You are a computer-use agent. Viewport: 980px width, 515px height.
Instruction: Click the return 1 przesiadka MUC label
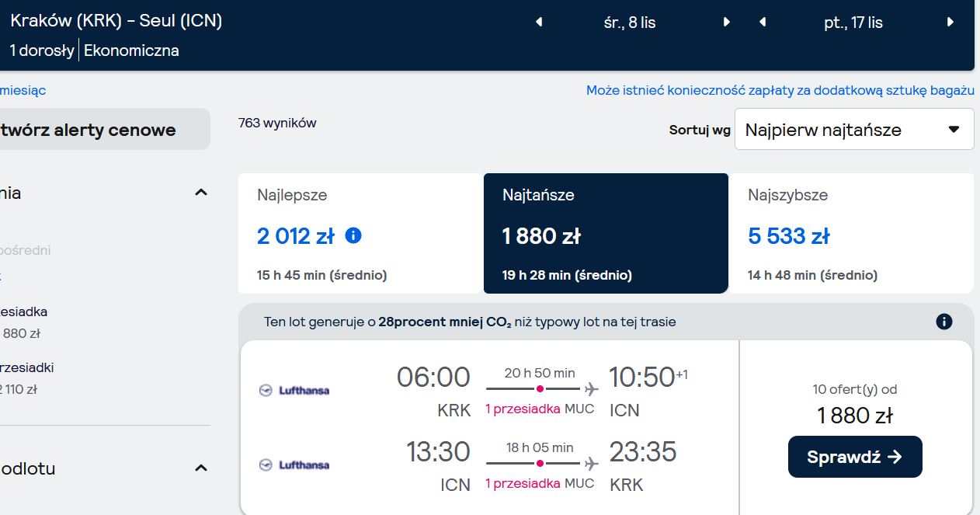(x=540, y=483)
